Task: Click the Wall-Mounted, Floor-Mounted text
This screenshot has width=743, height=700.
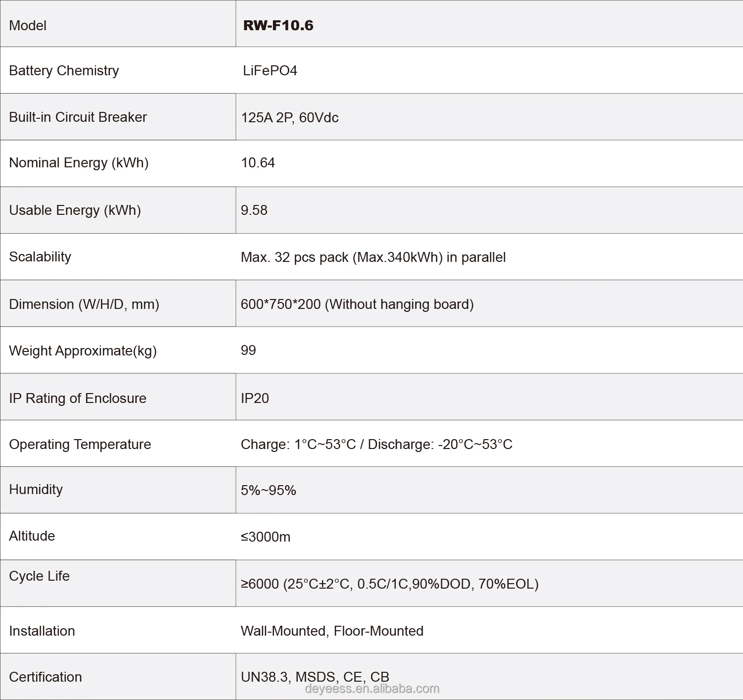Action: (332, 631)
